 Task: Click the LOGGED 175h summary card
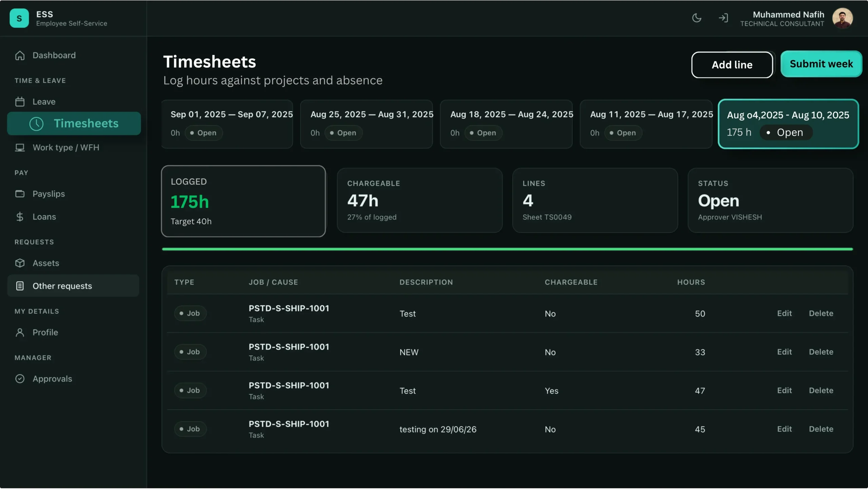243,201
